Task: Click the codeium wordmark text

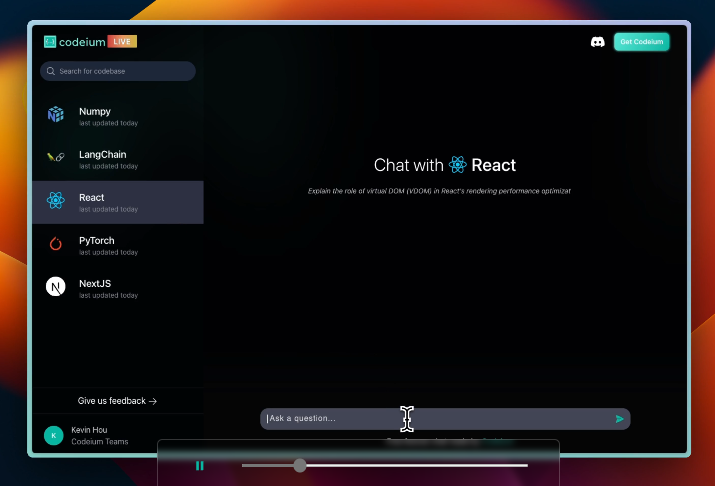Action: point(82,42)
